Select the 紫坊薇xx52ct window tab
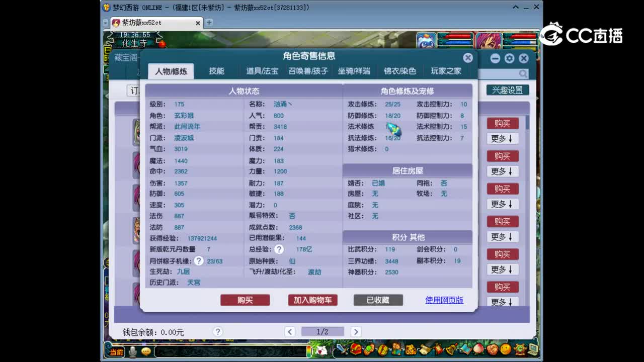This screenshot has height=362, width=644. coord(156,23)
